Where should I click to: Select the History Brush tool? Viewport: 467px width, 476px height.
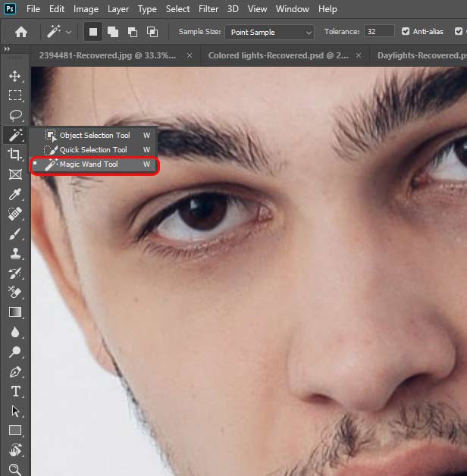pyautogui.click(x=15, y=273)
